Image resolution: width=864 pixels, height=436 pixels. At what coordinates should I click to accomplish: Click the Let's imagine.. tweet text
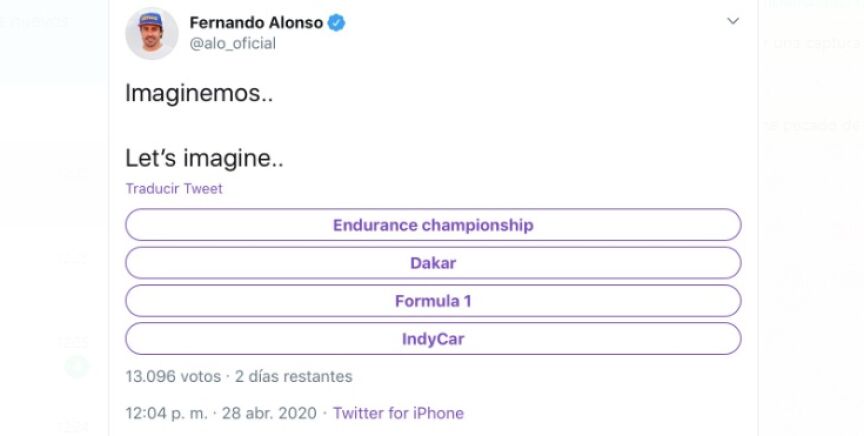point(204,158)
